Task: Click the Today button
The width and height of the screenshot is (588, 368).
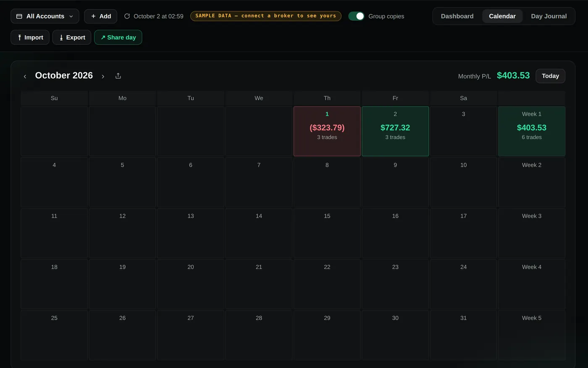Action: [x=550, y=76]
